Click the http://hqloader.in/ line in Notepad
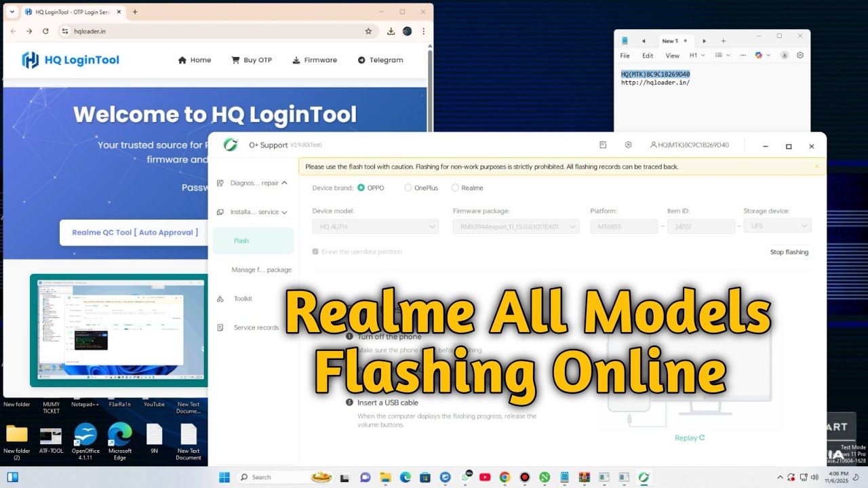This screenshot has height=488, width=868. point(655,83)
